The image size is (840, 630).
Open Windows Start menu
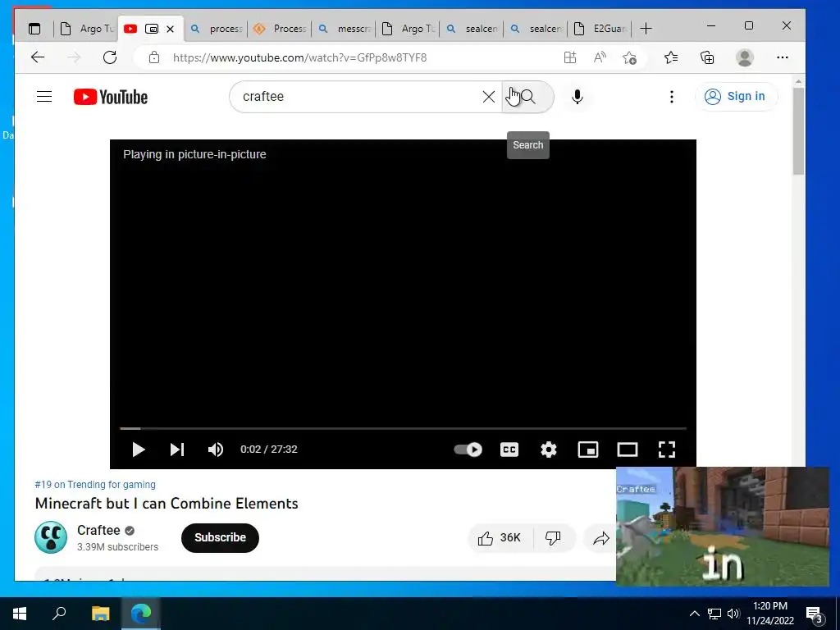(20, 614)
